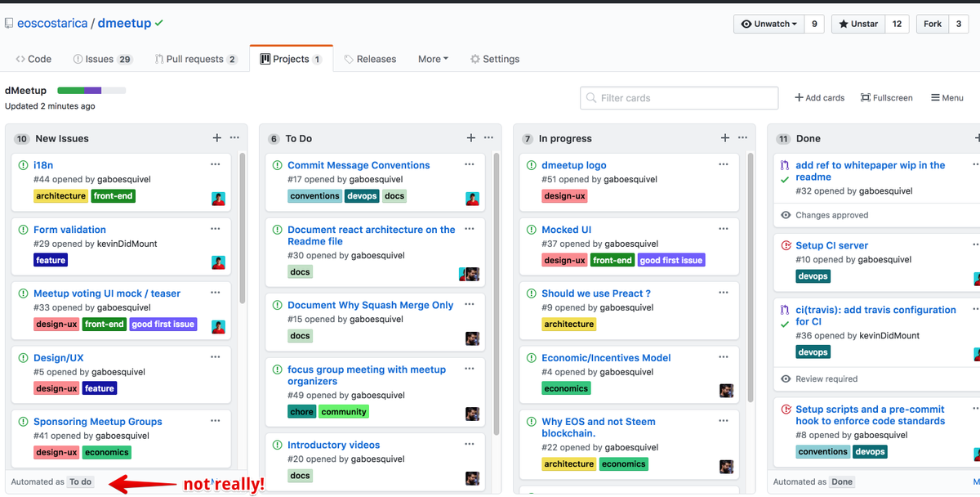Open card menu for Meetup voting UI mock

click(x=216, y=293)
